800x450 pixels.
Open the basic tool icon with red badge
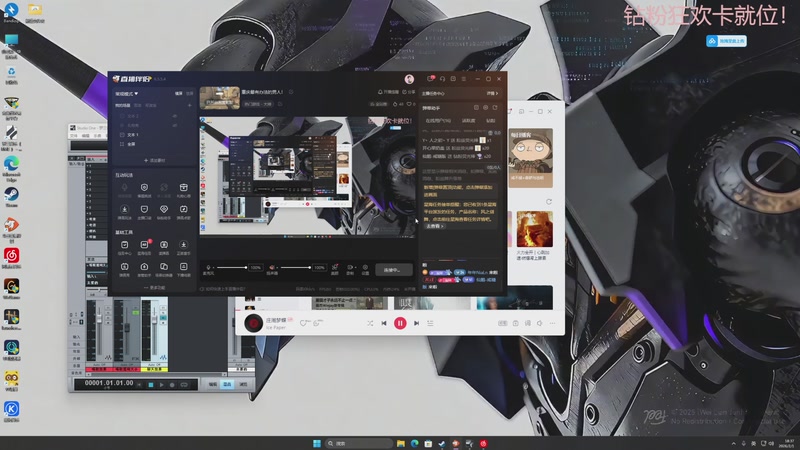tap(144, 247)
